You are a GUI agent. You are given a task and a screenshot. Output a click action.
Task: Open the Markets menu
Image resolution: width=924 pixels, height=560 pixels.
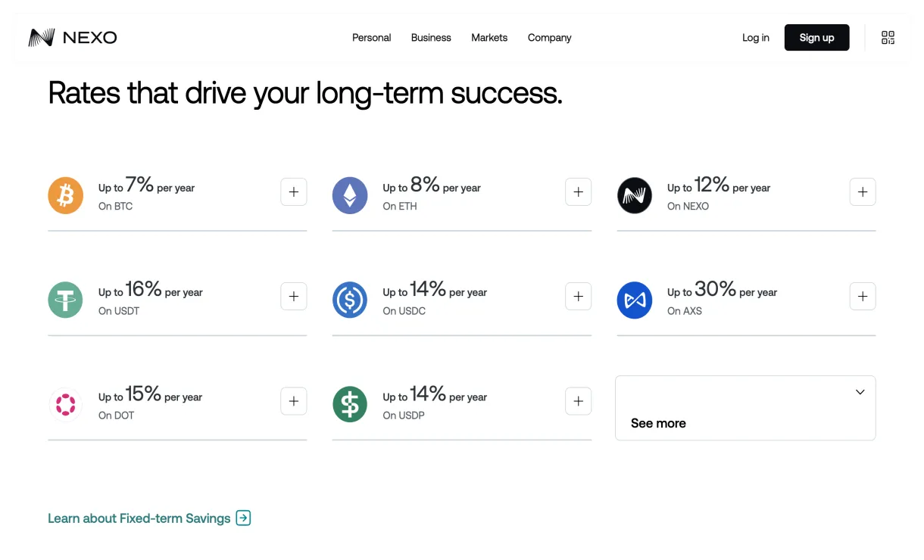(489, 37)
